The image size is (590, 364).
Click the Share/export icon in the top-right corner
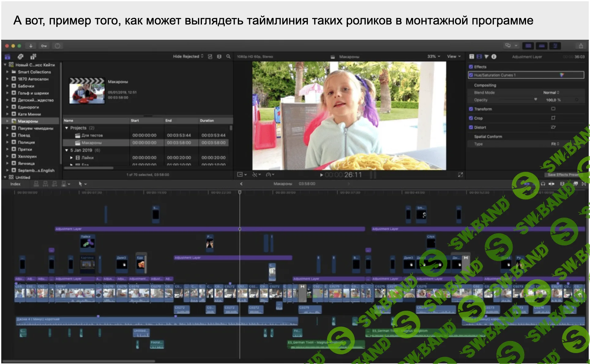(x=581, y=46)
